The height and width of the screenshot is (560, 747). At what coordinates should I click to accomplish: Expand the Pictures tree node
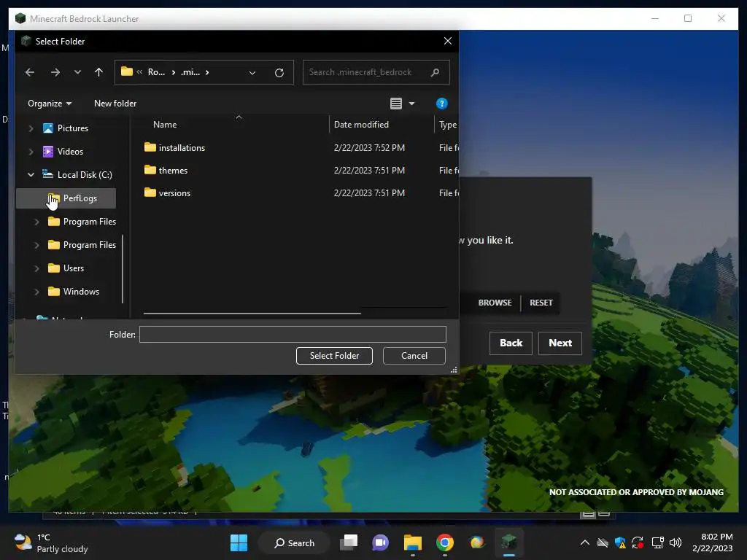pyautogui.click(x=31, y=128)
